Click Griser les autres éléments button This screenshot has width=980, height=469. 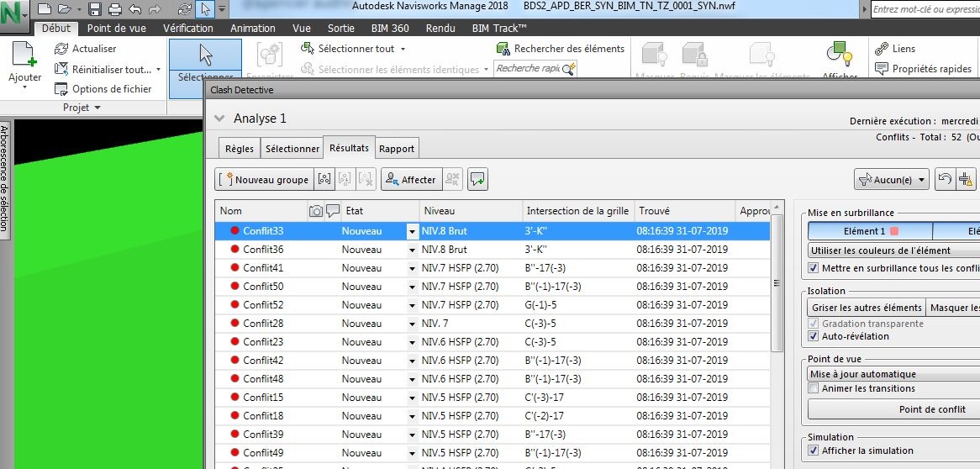[x=866, y=308]
